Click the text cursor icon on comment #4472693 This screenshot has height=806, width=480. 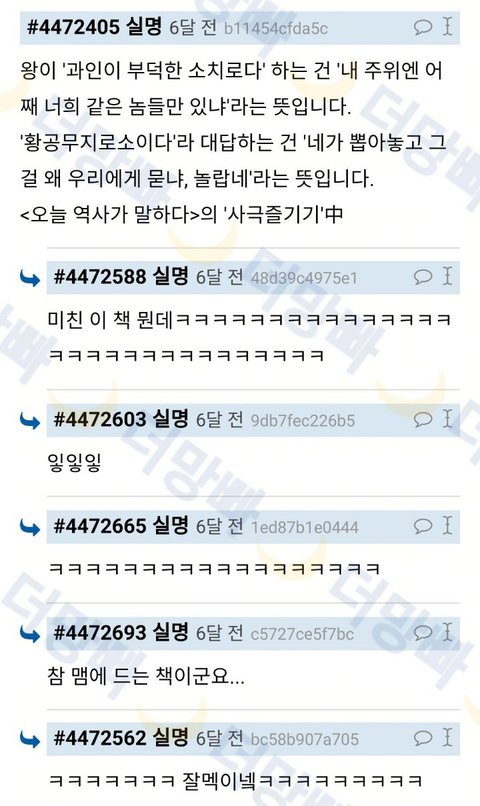448,632
